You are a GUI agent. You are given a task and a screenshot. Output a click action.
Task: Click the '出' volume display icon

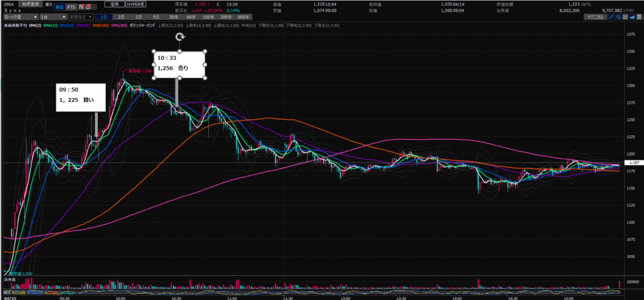tap(625, 17)
